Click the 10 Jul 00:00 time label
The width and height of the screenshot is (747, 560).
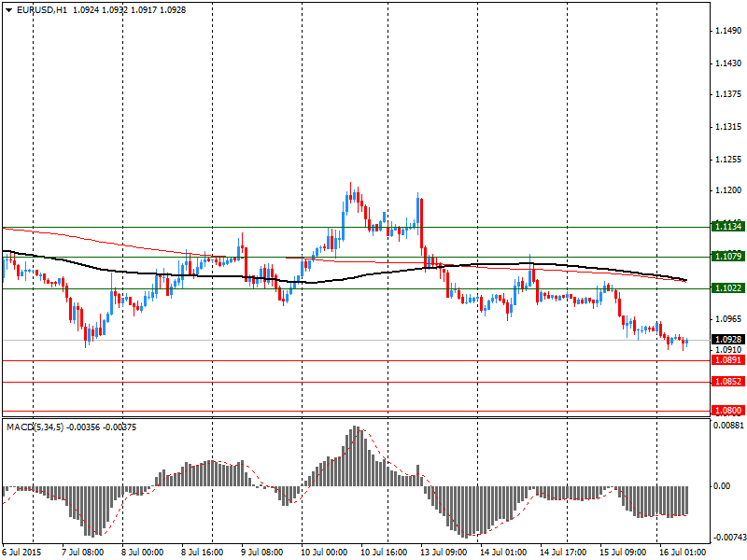(324, 553)
